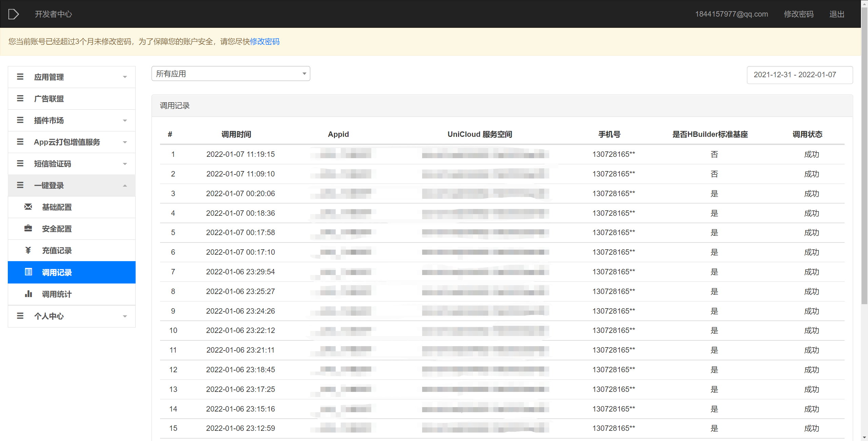Click the date range input field

click(799, 75)
